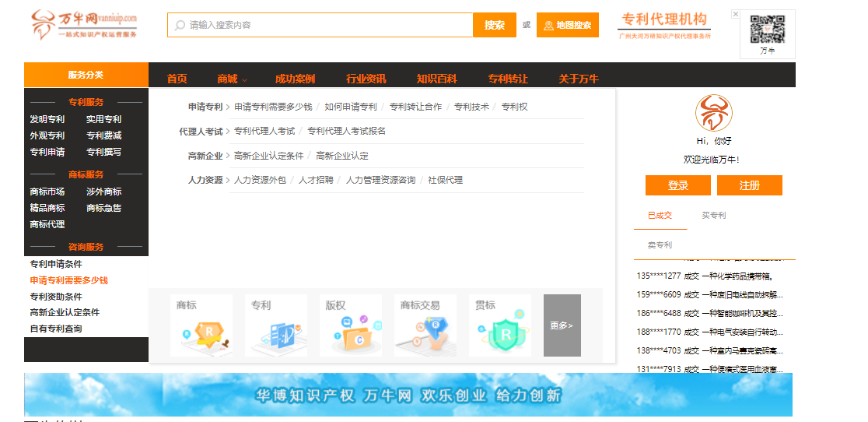Open 地图搜索 map search
This screenshot has height=422, width=868.
pyautogui.click(x=568, y=25)
